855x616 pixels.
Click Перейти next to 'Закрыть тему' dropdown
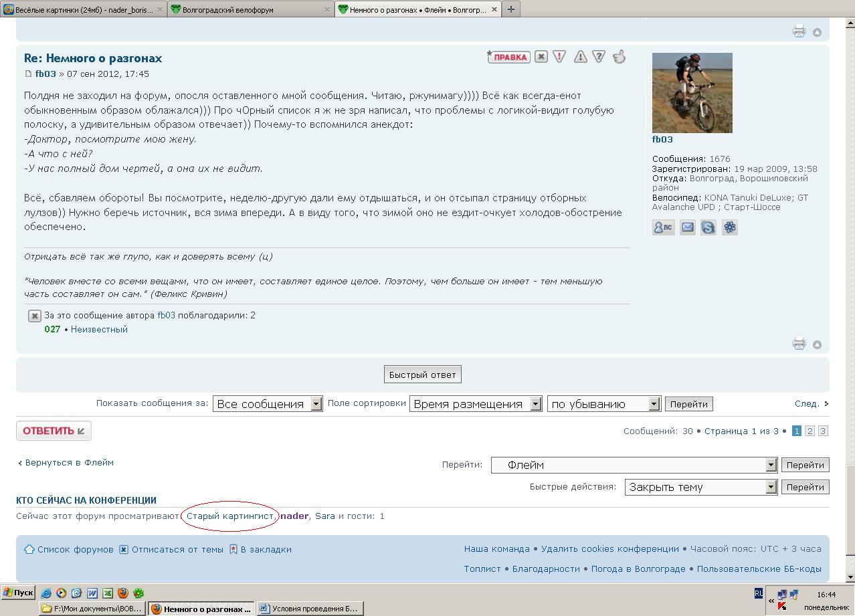tap(805, 487)
